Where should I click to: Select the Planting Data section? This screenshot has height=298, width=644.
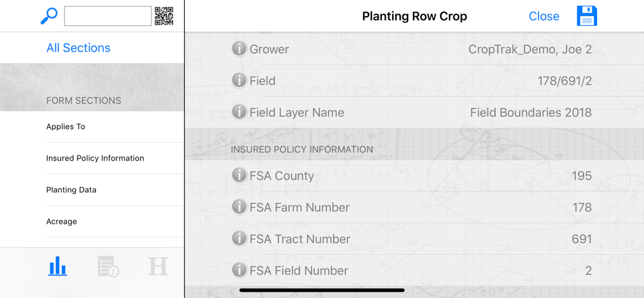[71, 190]
